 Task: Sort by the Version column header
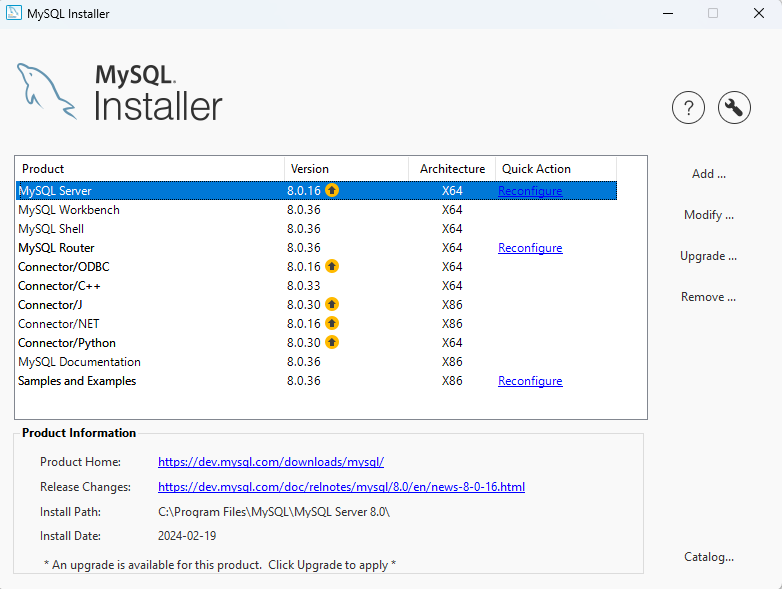[x=347, y=169]
